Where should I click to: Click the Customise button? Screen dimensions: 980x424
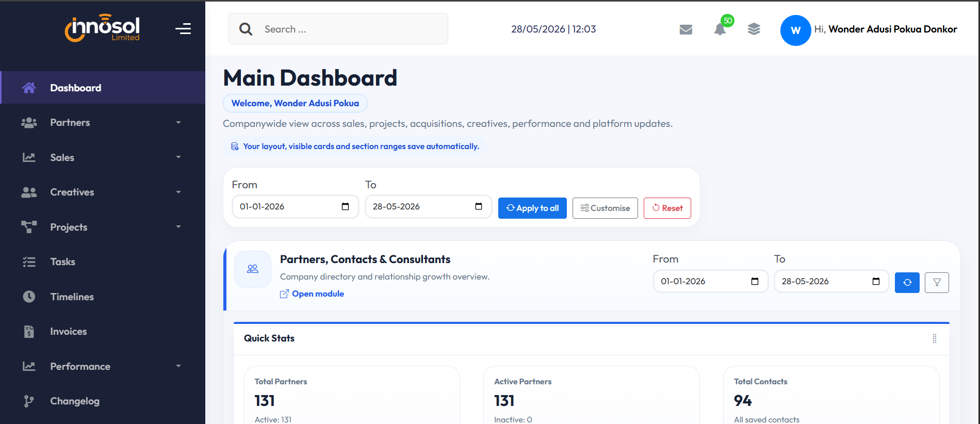click(x=605, y=208)
